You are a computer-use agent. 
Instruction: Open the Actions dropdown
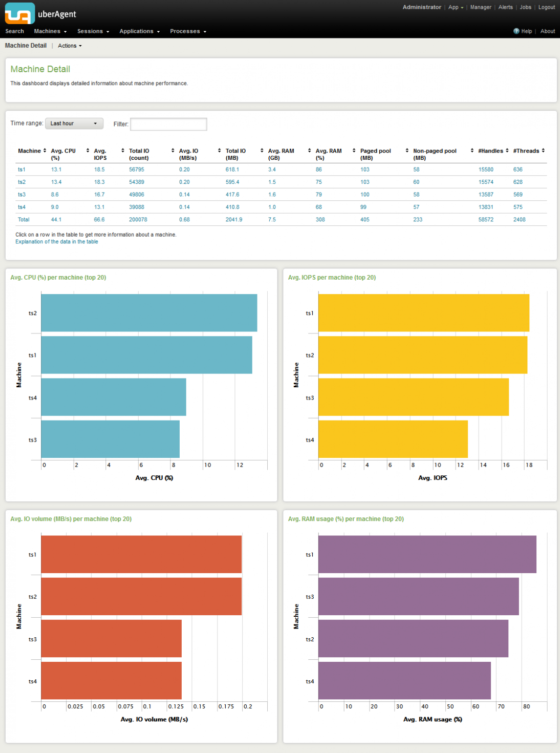[x=69, y=46]
